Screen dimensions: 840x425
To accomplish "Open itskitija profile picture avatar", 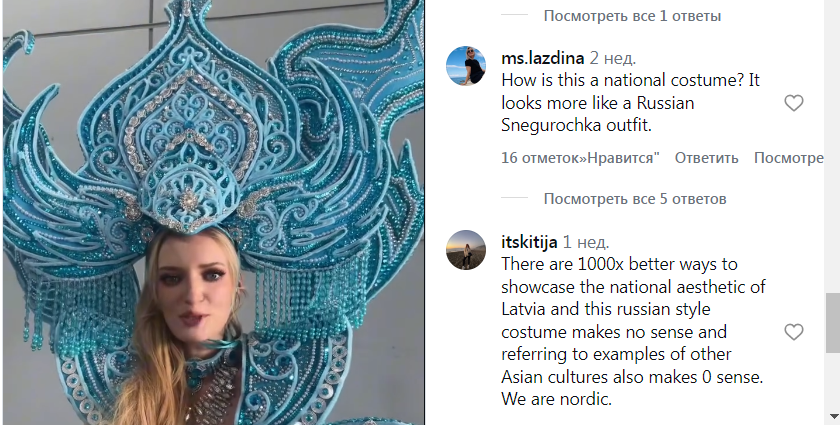I will click(466, 250).
